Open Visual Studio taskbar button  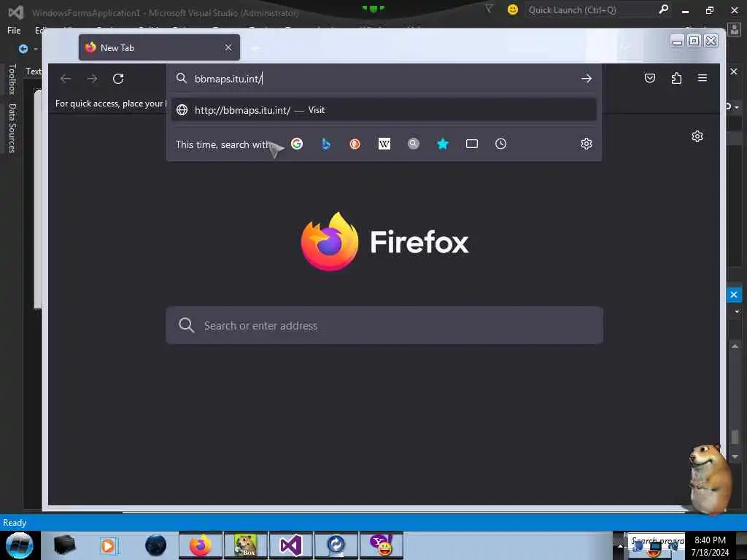290,545
